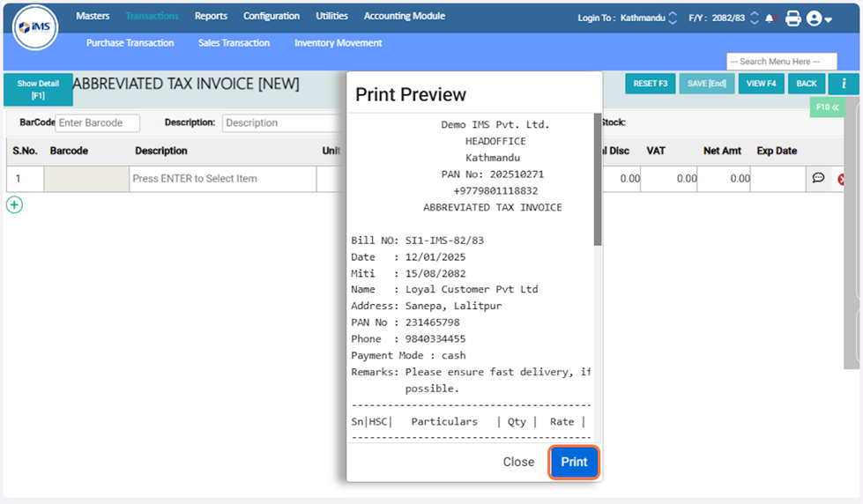Focus the Enter Barcode input field

(97, 123)
